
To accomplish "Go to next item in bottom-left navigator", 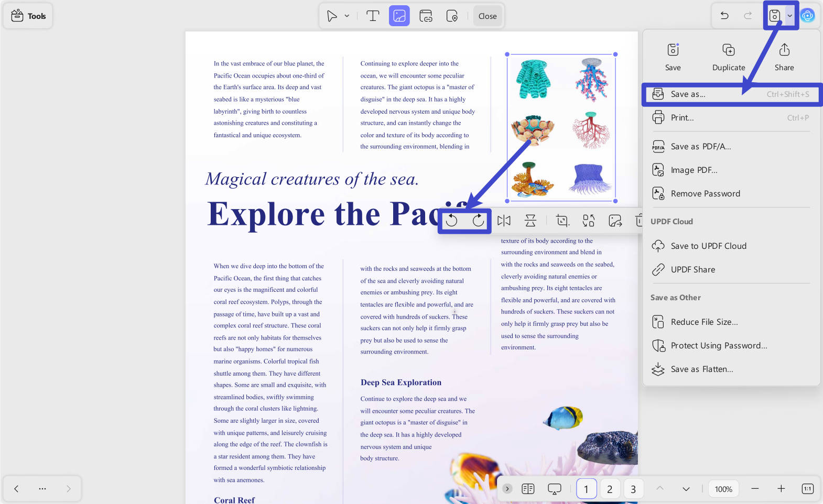I will [x=69, y=489].
